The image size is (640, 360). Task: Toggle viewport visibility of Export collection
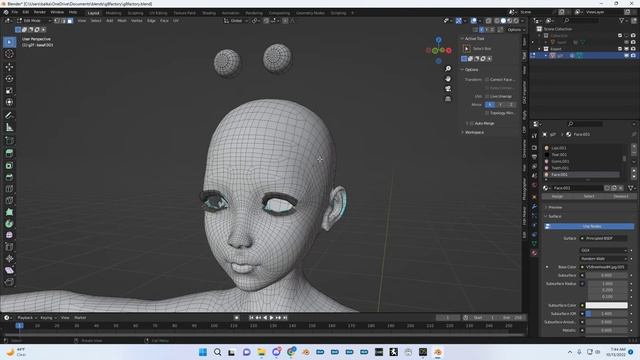tap(627, 49)
